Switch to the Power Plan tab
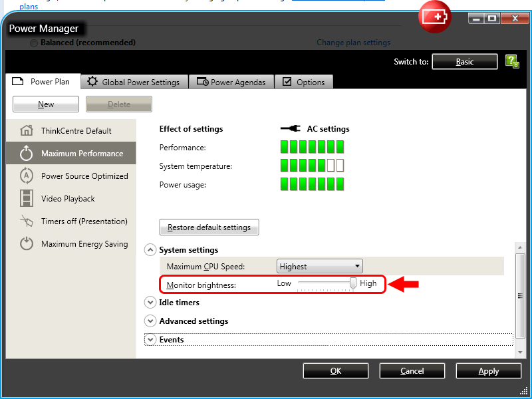The width and height of the screenshot is (532, 399). tap(43, 81)
